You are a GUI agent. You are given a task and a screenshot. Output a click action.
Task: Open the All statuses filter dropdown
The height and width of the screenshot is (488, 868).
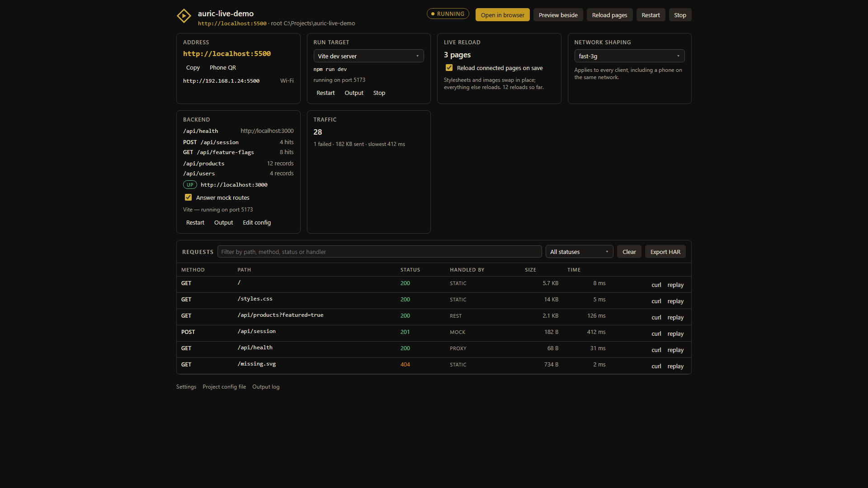579,252
